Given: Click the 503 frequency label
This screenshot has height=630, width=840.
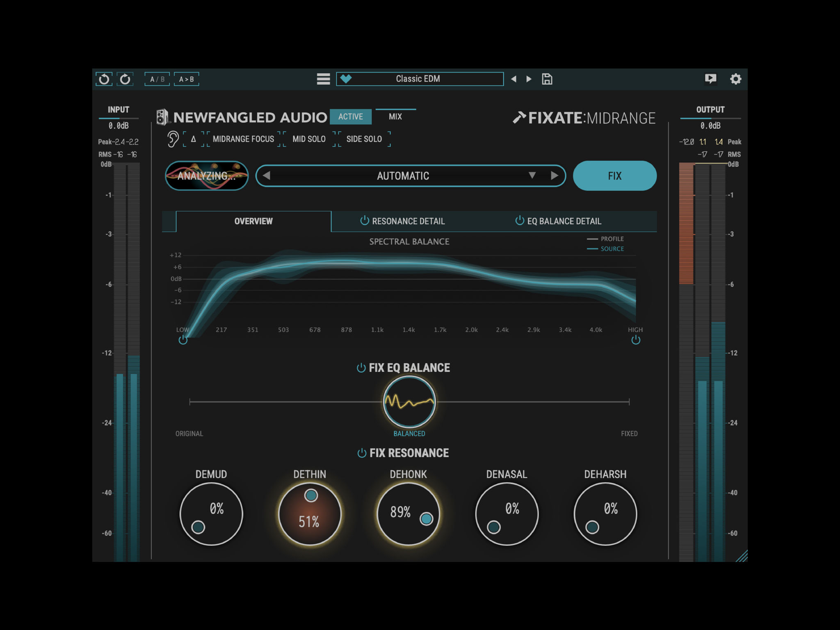Looking at the screenshot, I should click(x=283, y=330).
